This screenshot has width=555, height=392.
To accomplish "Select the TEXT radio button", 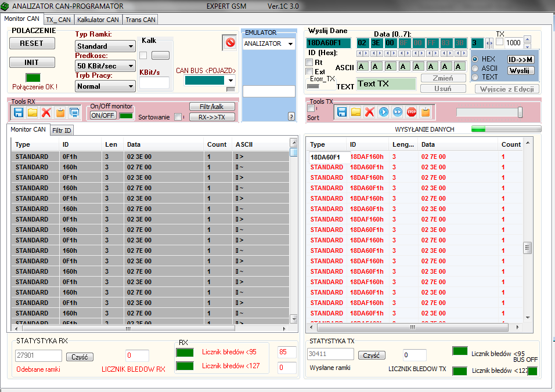I will point(475,77).
